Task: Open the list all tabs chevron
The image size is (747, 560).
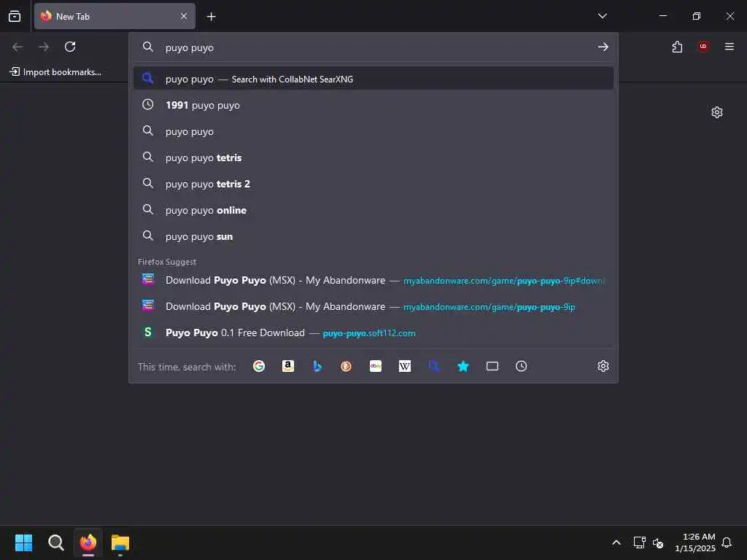Action: (602, 16)
